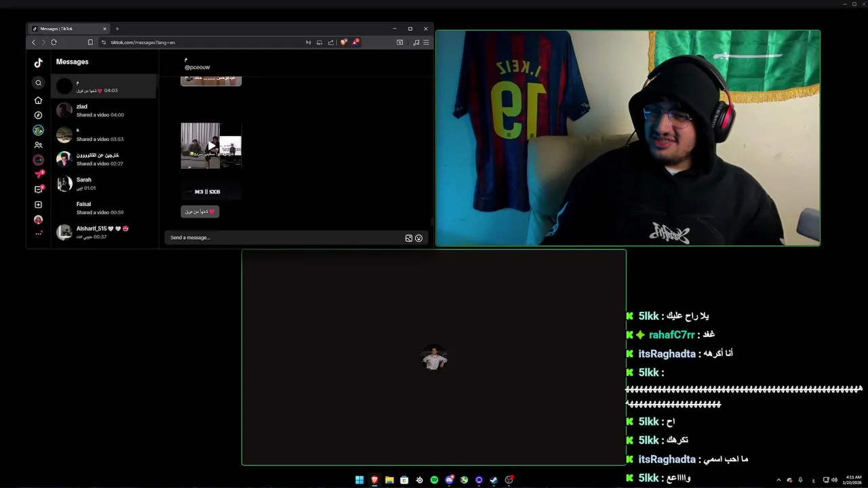This screenshot has height=488, width=868.
Task: Open File Explorer from the taskbar
Action: [x=389, y=480]
